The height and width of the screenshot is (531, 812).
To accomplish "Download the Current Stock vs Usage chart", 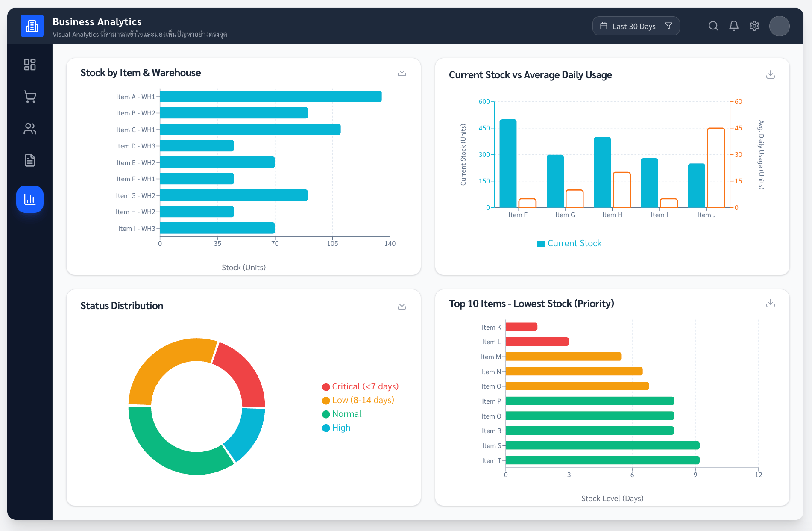I will coord(771,74).
